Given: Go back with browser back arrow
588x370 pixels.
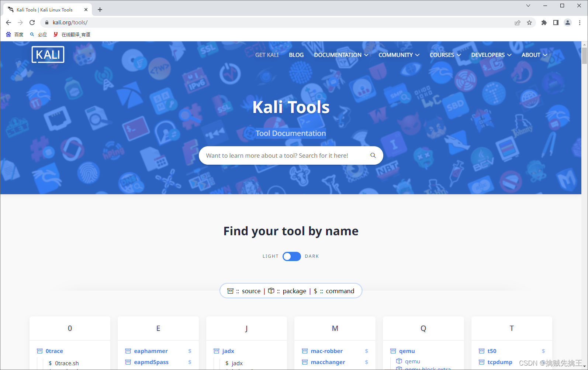Looking at the screenshot, I should tap(8, 23).
